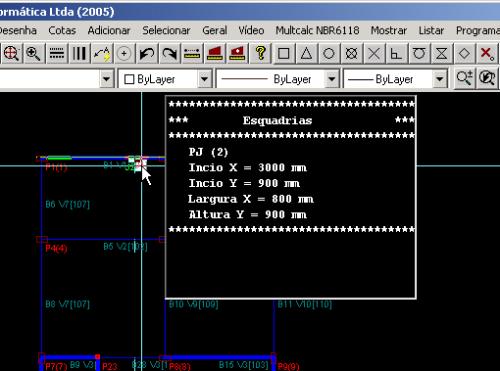Click the undo arrow icon
Screen dimensions: 500x371
coord(146,53)
